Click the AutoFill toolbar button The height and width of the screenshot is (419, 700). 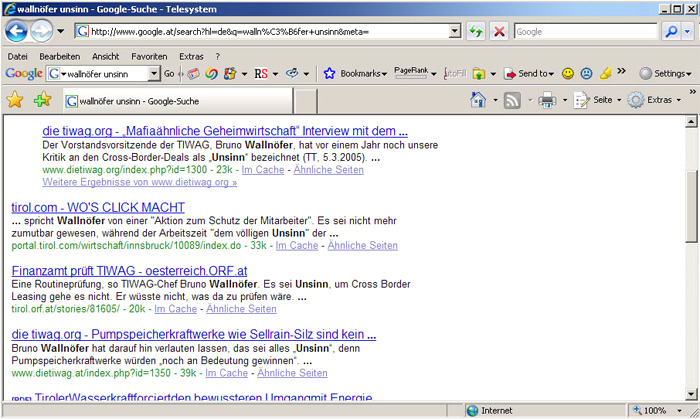(x=454, y=74)
